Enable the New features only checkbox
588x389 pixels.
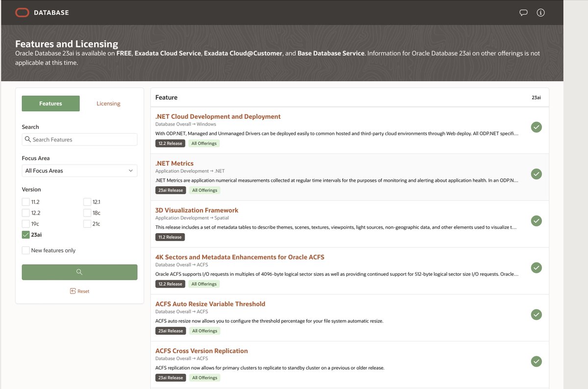[25, 250]
